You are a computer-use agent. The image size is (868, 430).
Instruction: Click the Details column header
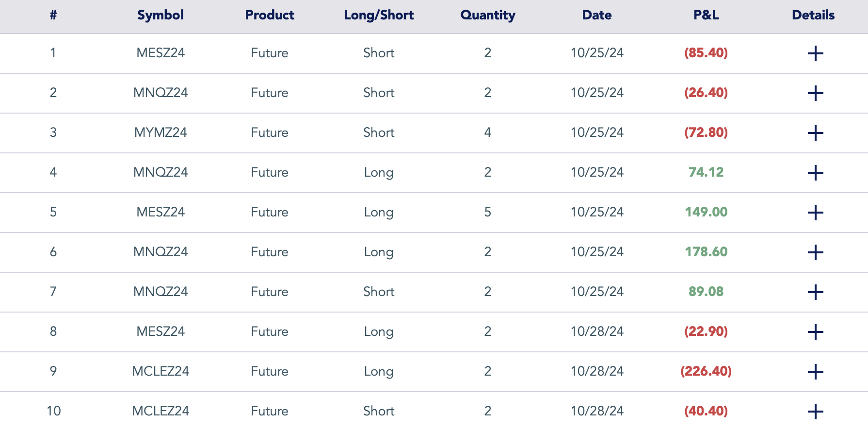pyautogui.click(x=813, y=15)
